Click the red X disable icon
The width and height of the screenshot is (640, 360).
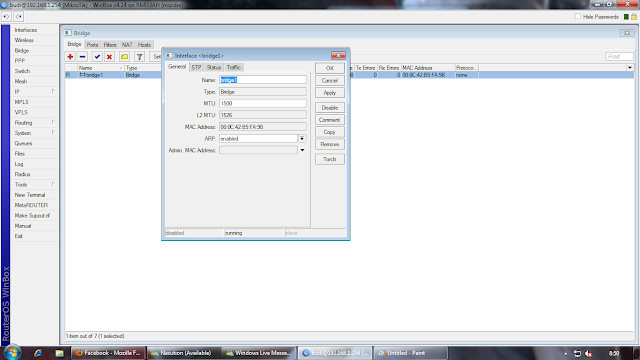click(109, 57)
